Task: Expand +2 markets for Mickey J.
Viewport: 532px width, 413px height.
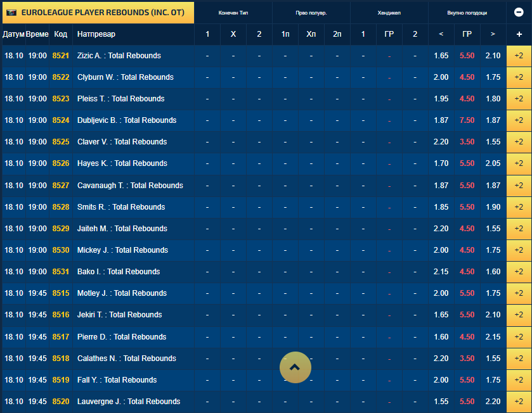Action: (x=519, y=250)
